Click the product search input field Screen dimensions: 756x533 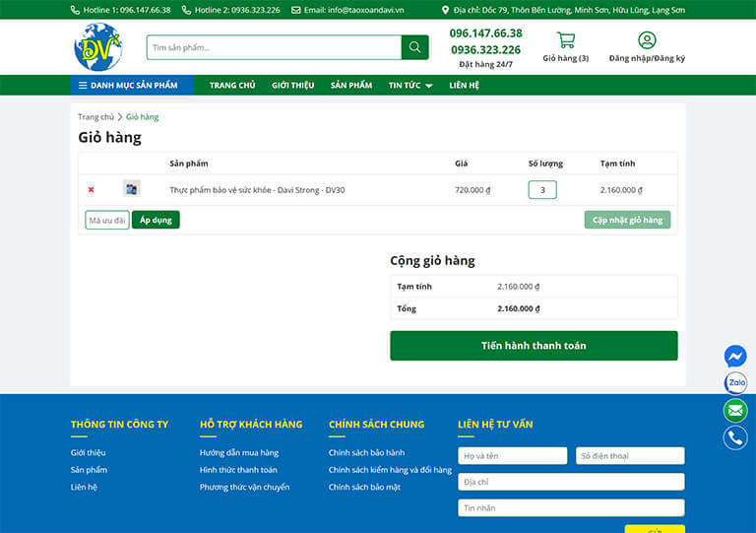(x=275, y=47)
